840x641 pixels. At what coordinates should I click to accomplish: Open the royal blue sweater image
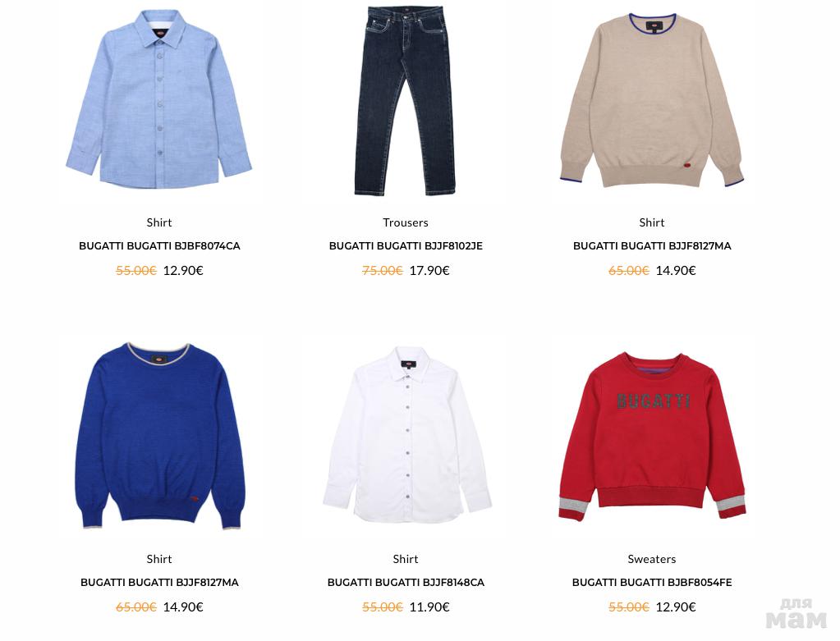[159, 436]
